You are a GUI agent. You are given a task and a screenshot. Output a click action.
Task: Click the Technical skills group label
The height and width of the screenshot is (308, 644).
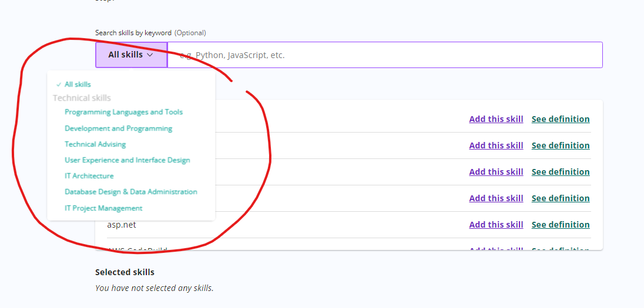point(82,98)
